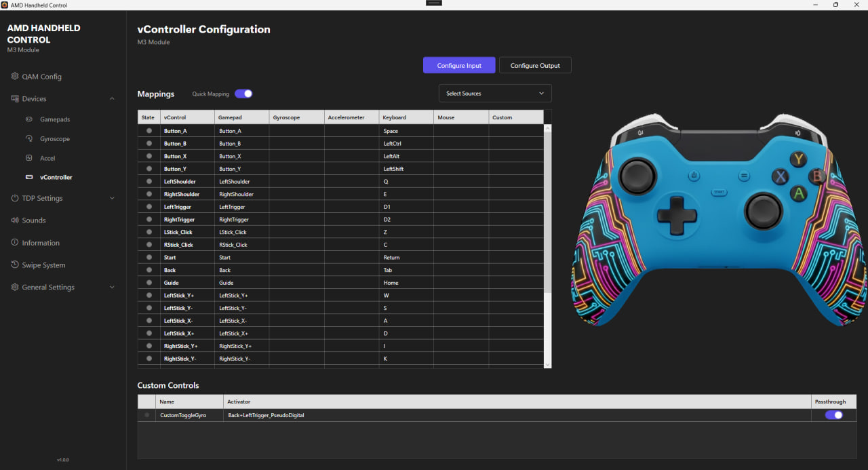Image resolution: width=868 pixels, height=470 pixels.
Task: Select the keyboard cell reading LeftCtrl
Action: [406, 144]
